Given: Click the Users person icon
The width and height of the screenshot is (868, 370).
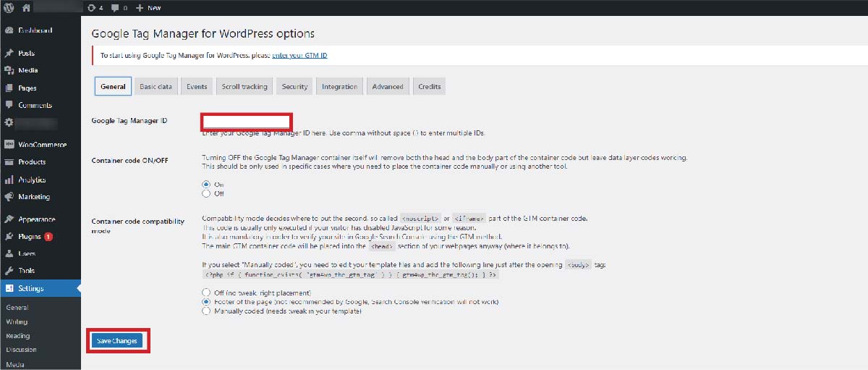Looking at the screenshot, I should (9, 254).
